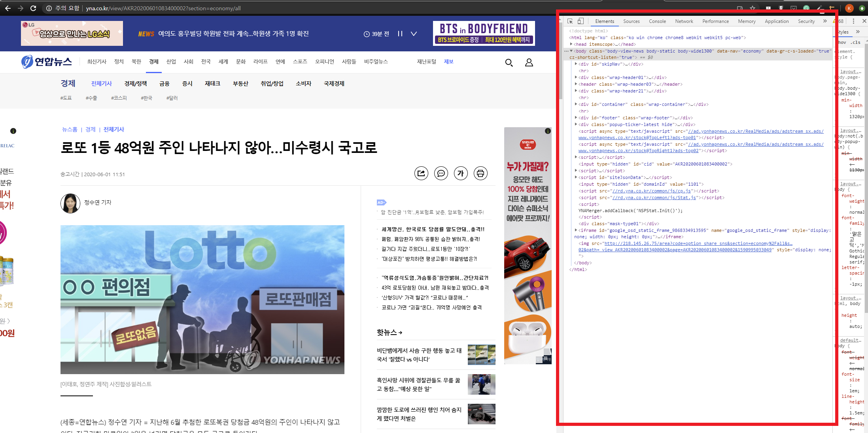The width and height of the screenshot is (868, 433).
Task: Switch to the Console tab
Action: coord(657,21)
